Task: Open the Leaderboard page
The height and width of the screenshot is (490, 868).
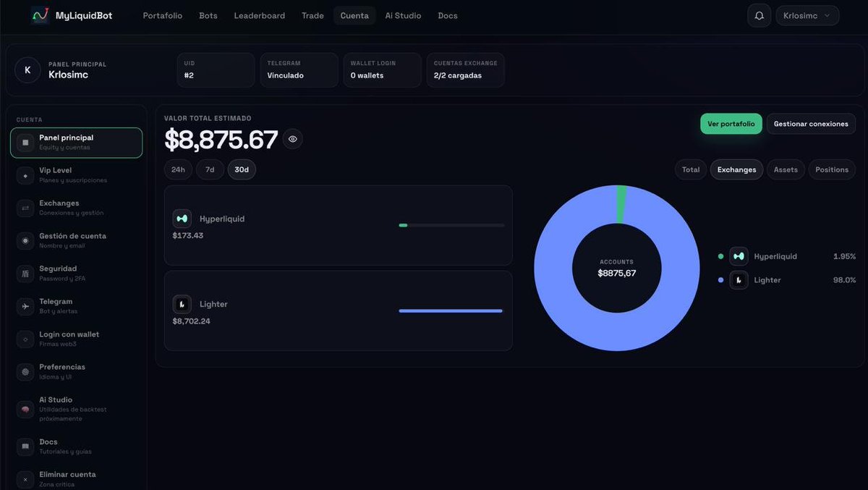Action: point(260,15)
